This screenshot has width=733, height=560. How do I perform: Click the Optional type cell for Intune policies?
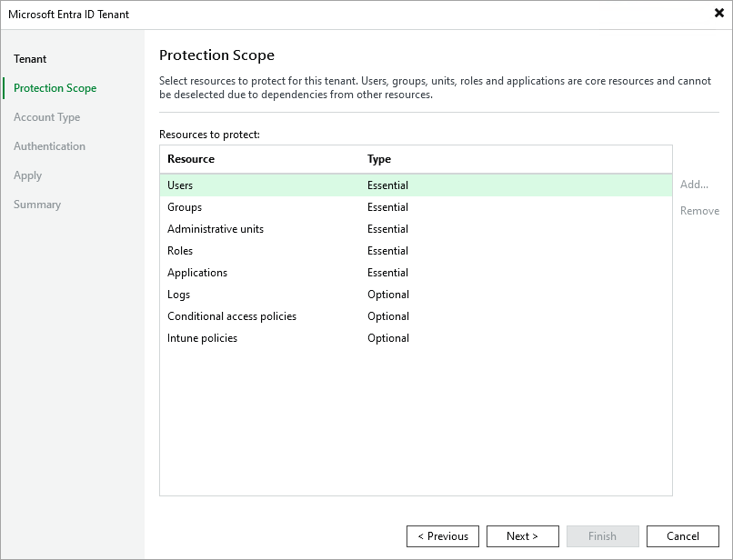pos(388,338)
